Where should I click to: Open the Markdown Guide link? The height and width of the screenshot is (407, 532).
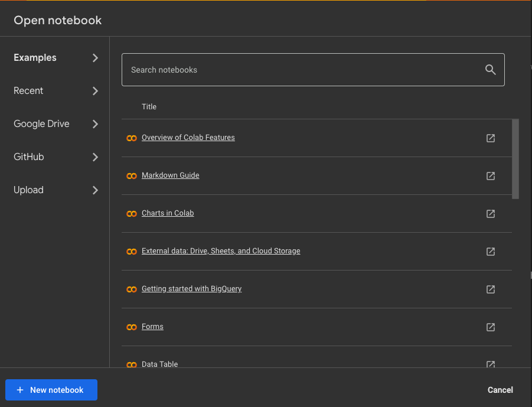170,175
